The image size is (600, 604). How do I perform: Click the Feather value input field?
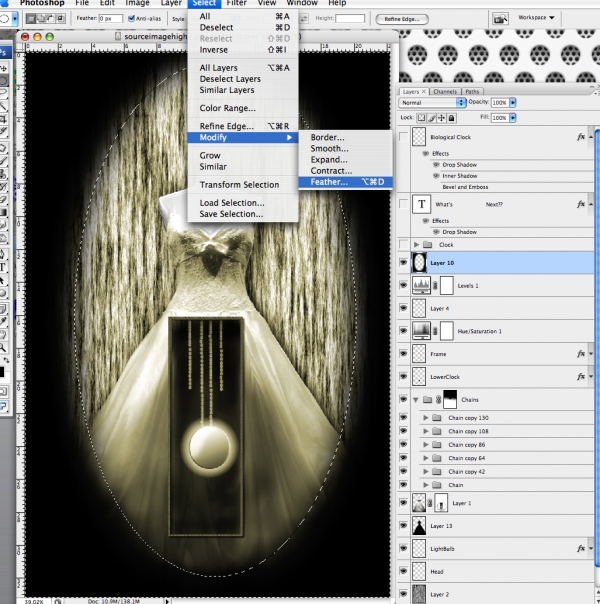(x=111, y=18)
